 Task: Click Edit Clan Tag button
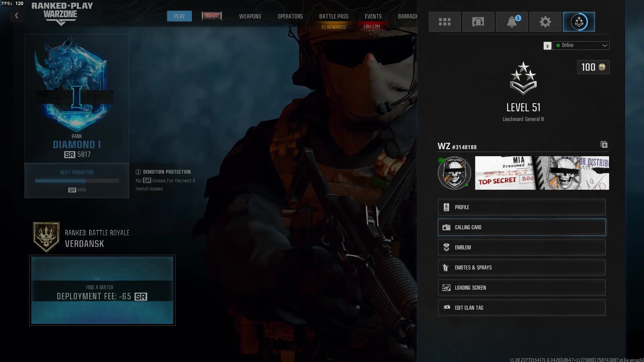(522, 308)
